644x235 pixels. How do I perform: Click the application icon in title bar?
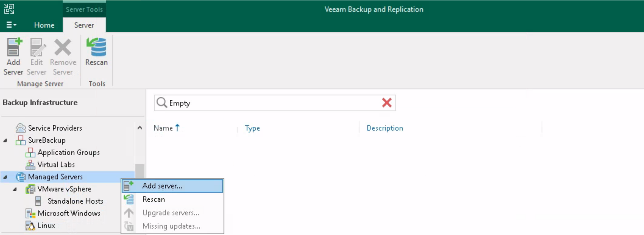tap(9, 9)
